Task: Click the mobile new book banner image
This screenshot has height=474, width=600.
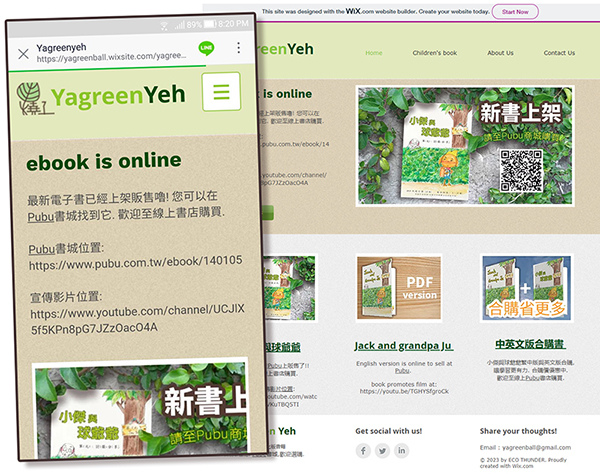Action: (140, 408)
